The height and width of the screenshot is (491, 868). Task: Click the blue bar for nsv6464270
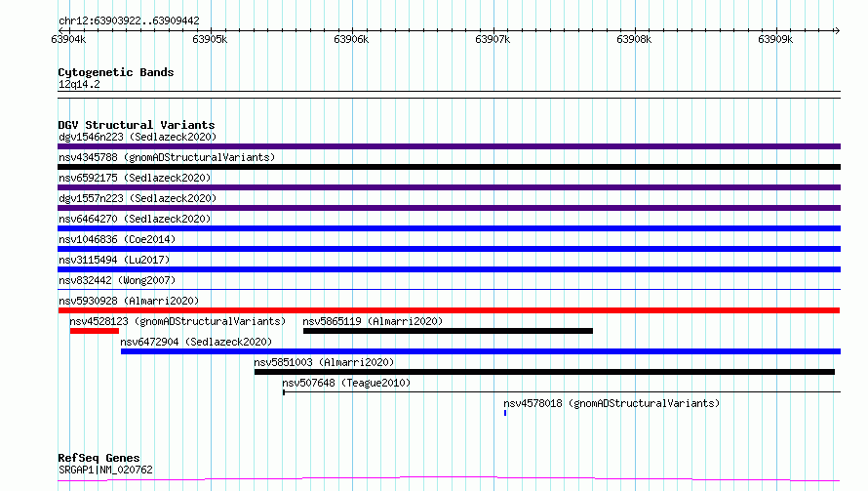click(449, 228)
